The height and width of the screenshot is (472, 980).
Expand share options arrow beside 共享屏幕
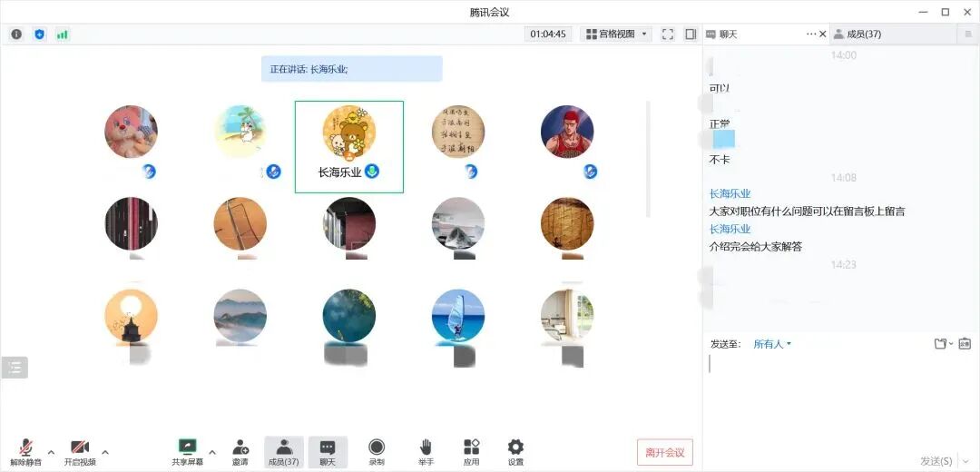212,452
